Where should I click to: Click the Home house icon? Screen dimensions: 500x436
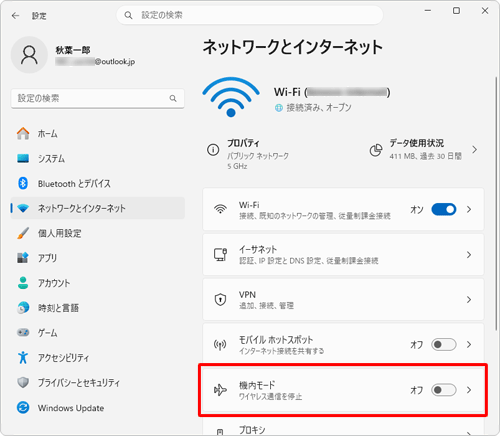tap(23, 133)
